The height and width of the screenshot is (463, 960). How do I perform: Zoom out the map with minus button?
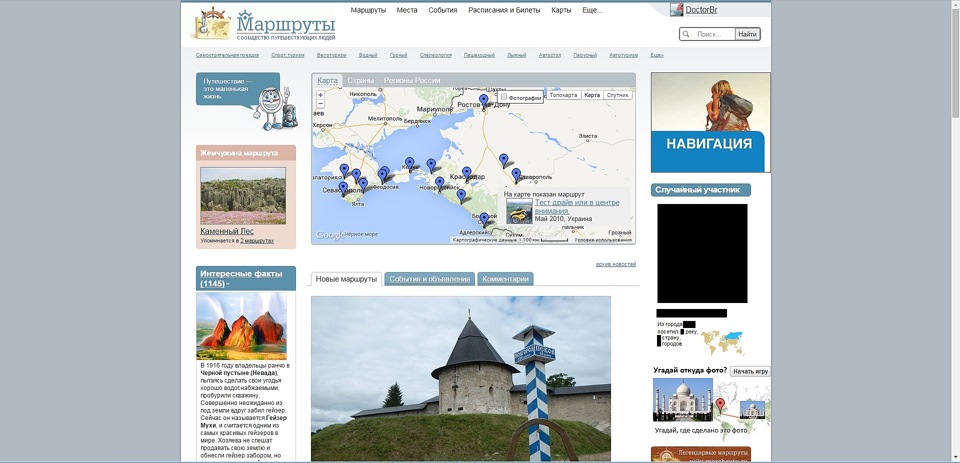point(320,104)
